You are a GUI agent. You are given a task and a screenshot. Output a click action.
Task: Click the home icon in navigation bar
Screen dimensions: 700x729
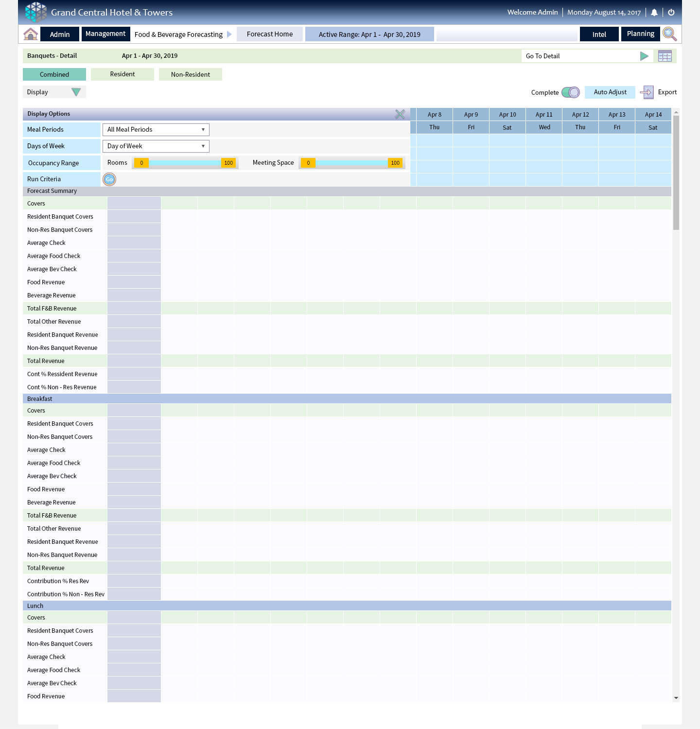click(x=31, y=34)
